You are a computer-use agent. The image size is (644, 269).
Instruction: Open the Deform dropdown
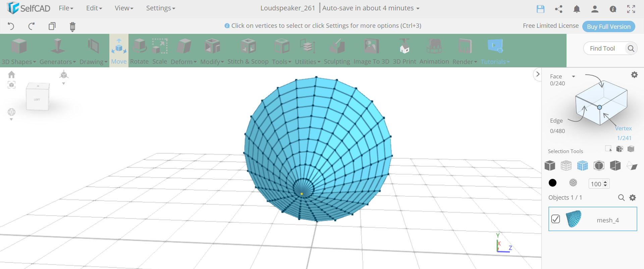[184, 51]
